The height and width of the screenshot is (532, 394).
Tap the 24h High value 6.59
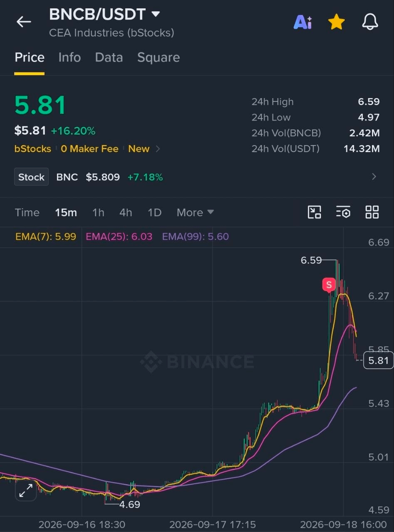[369, 102]
